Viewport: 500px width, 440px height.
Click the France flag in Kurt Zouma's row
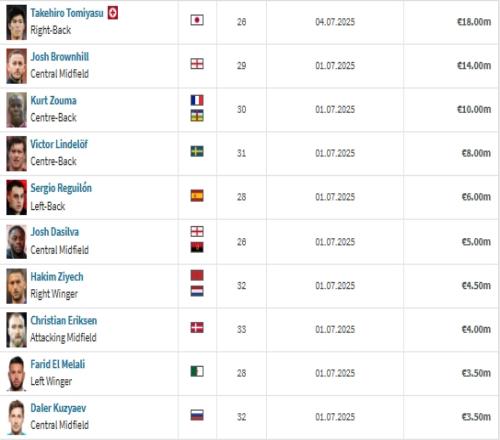click(x=197, y=100)
